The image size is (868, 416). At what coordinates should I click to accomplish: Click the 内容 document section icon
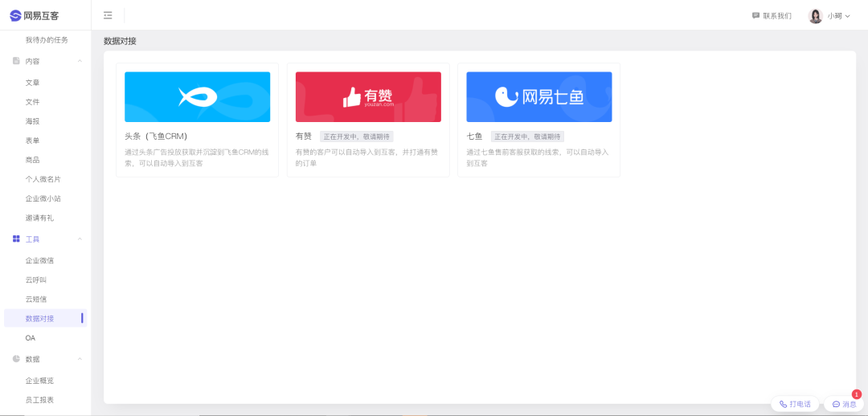coord(16,61)
